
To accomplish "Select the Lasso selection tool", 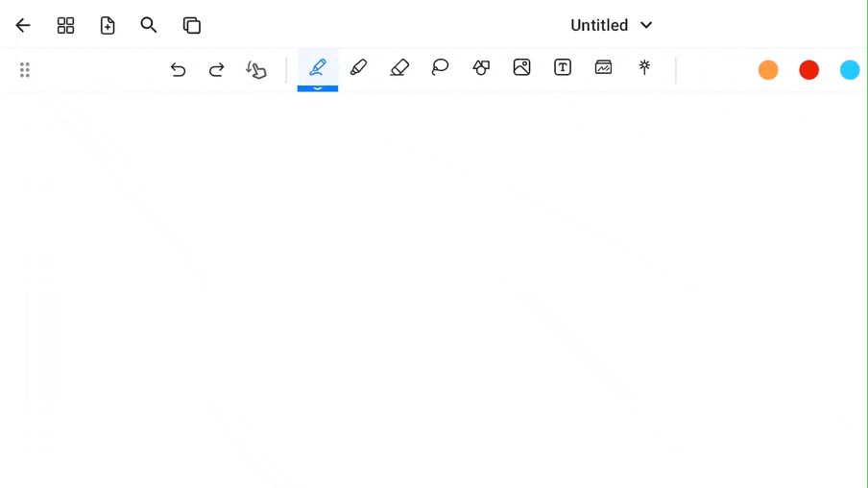I will point(440,67).
